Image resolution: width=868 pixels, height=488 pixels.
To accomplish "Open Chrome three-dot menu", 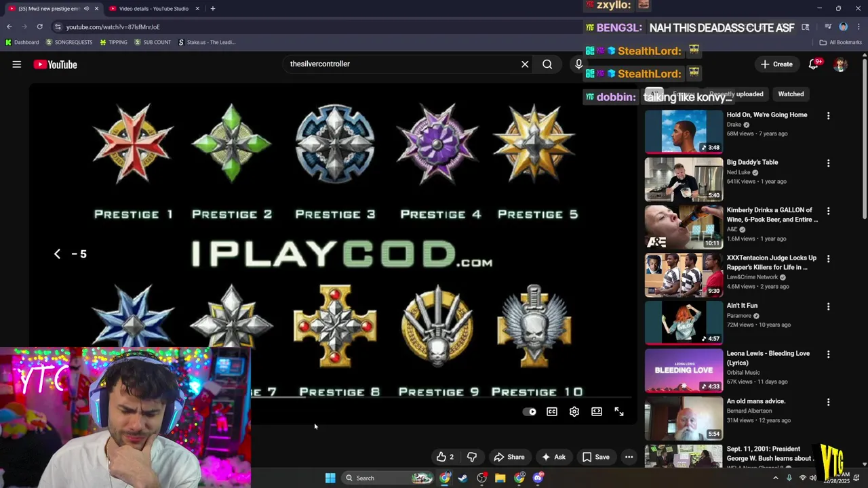I will coord(858,27).
